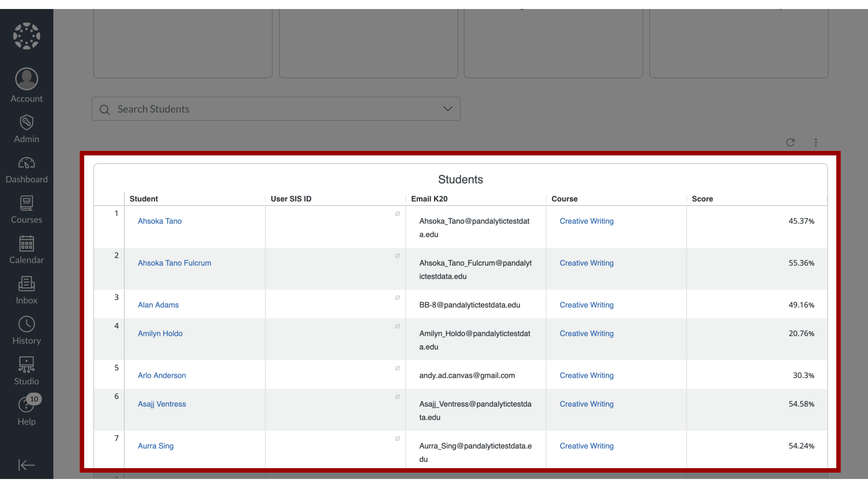Click the null icon in Amilyn Holdo's SIS ID cell
The height and width of the screenshot is (488, 868).
(397, 326)
